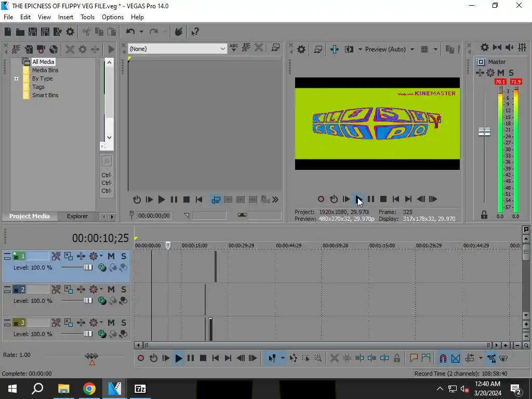
Task: Click the timeline playhead marker on ruler
Action: 168,245
